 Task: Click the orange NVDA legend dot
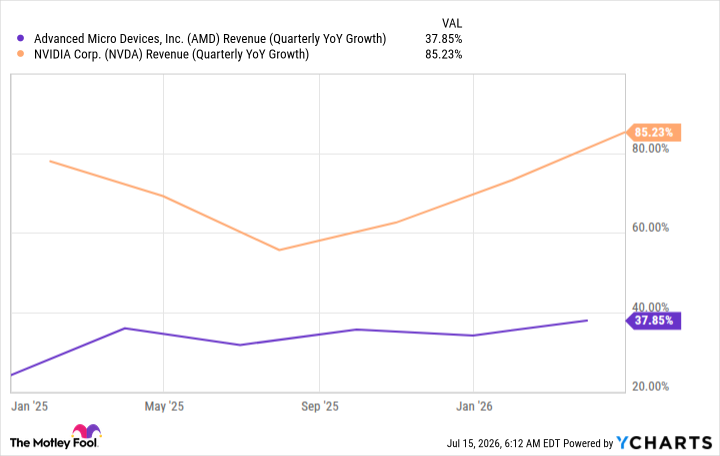(20, 54)
